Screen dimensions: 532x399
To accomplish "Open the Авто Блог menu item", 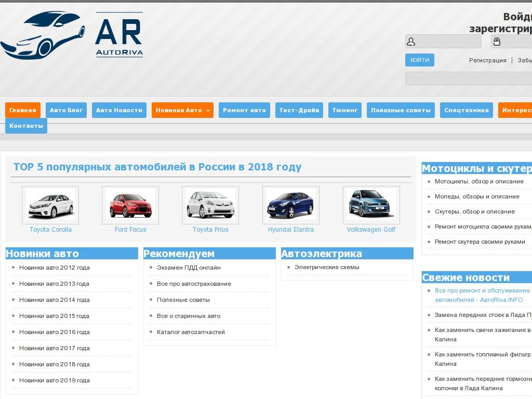I will click(66, 110).
